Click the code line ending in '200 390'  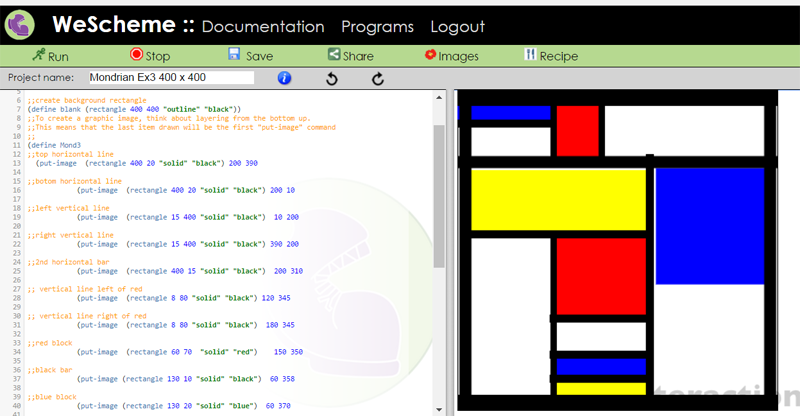point(147,163)
